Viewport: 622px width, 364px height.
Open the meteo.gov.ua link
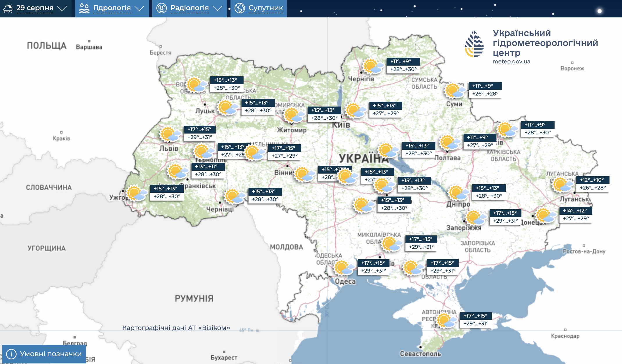click(x=511, y=62)
